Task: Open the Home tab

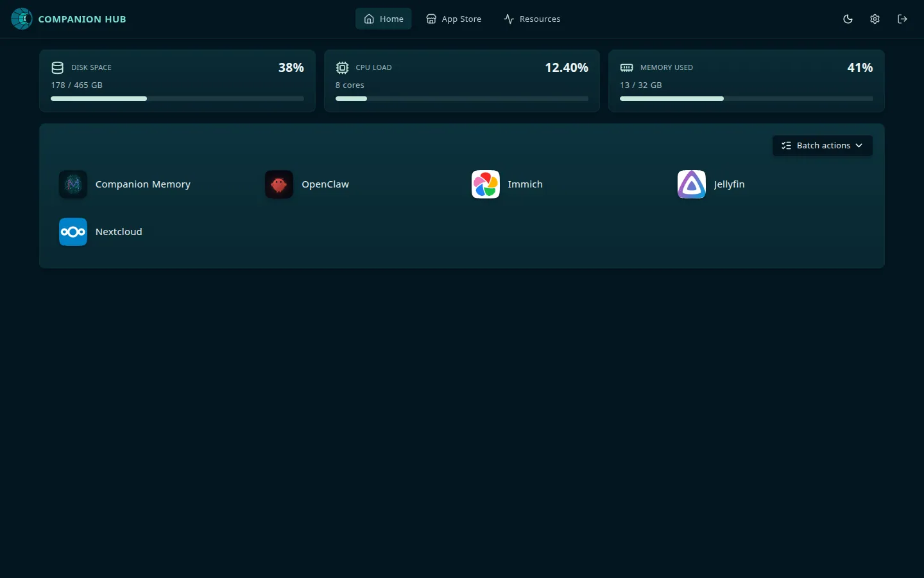Action: 384,19
